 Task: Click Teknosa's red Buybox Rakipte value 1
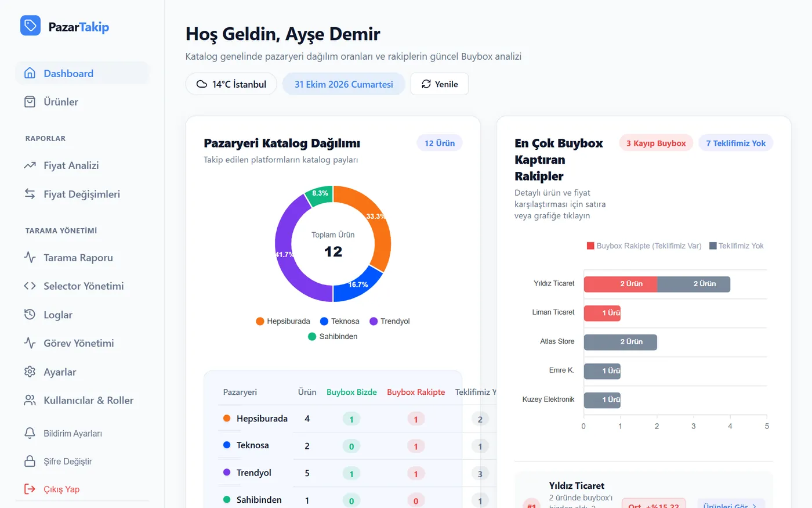coord(416,446)
